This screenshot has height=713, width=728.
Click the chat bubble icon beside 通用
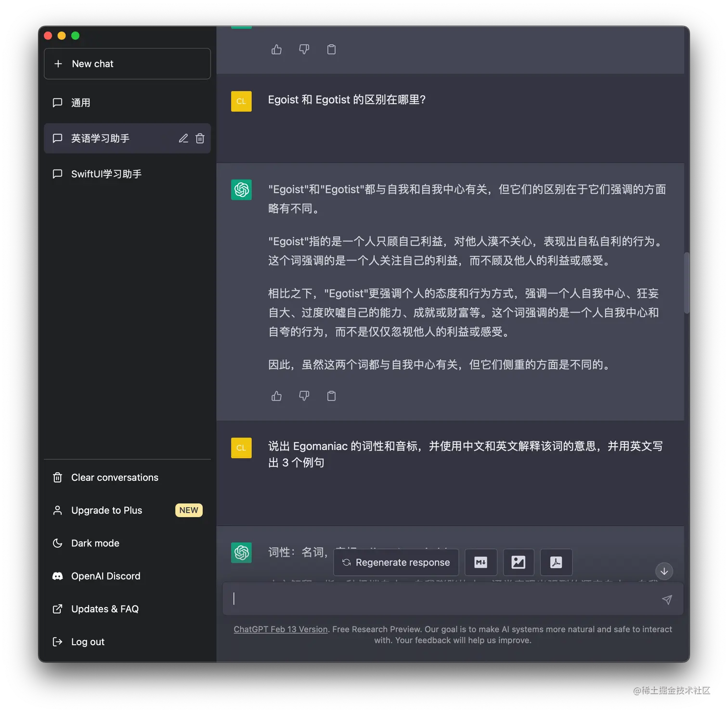coord(57,103)
